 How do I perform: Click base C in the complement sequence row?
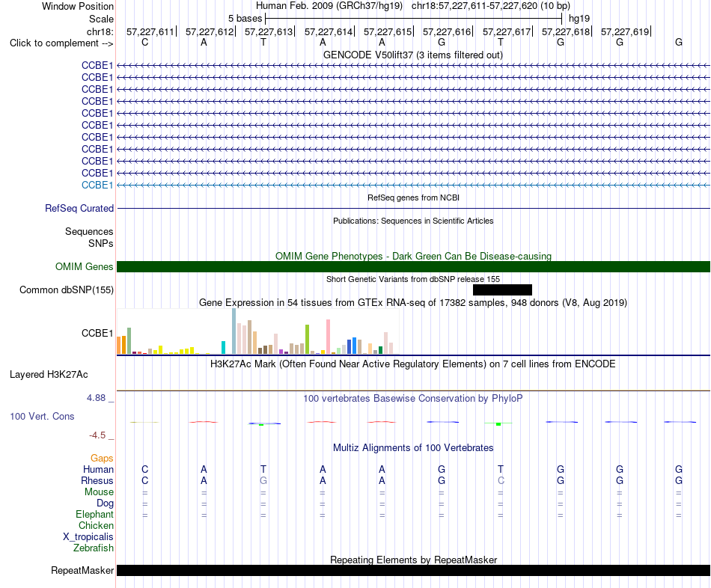[144, 42]
